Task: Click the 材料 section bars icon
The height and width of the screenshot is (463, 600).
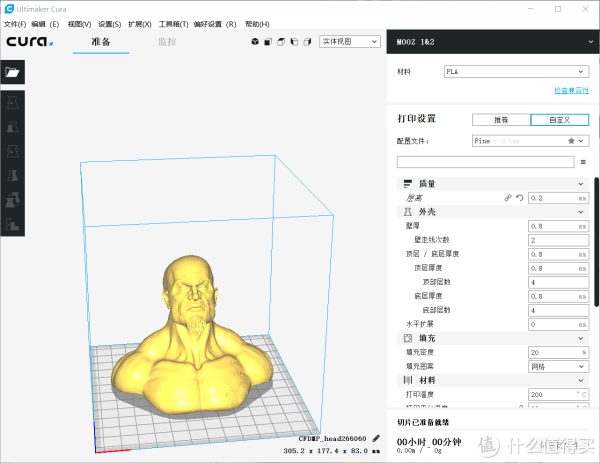Action: point(408,380)
